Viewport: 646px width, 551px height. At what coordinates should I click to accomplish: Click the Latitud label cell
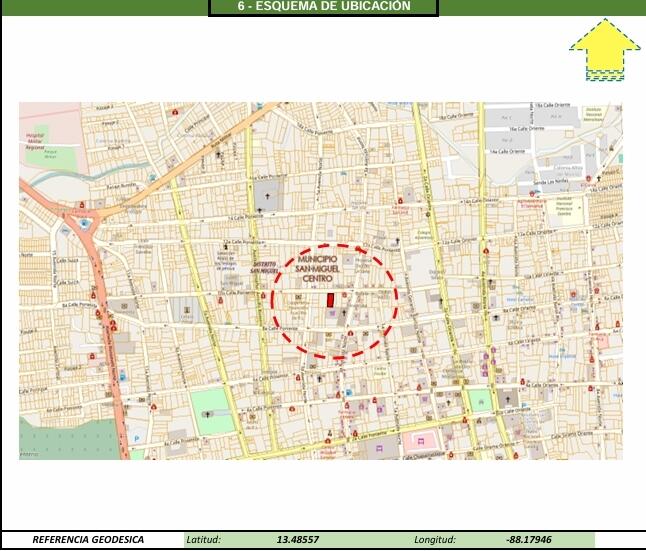click(204, 540)
